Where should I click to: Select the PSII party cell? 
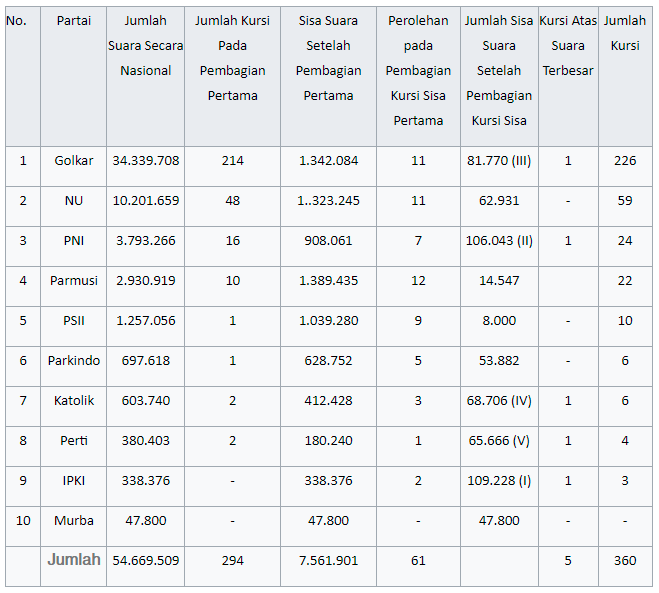point(73,321)
